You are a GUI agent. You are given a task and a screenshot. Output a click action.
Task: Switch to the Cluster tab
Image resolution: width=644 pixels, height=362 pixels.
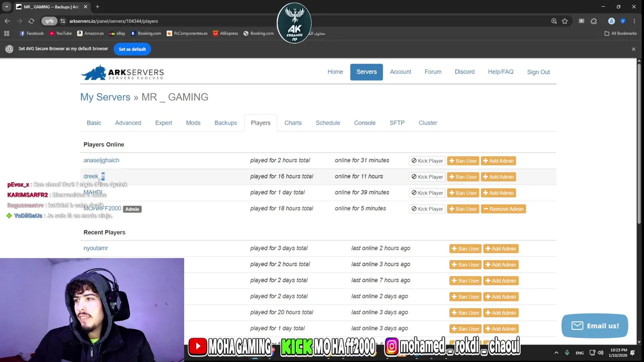click(428, 123)
